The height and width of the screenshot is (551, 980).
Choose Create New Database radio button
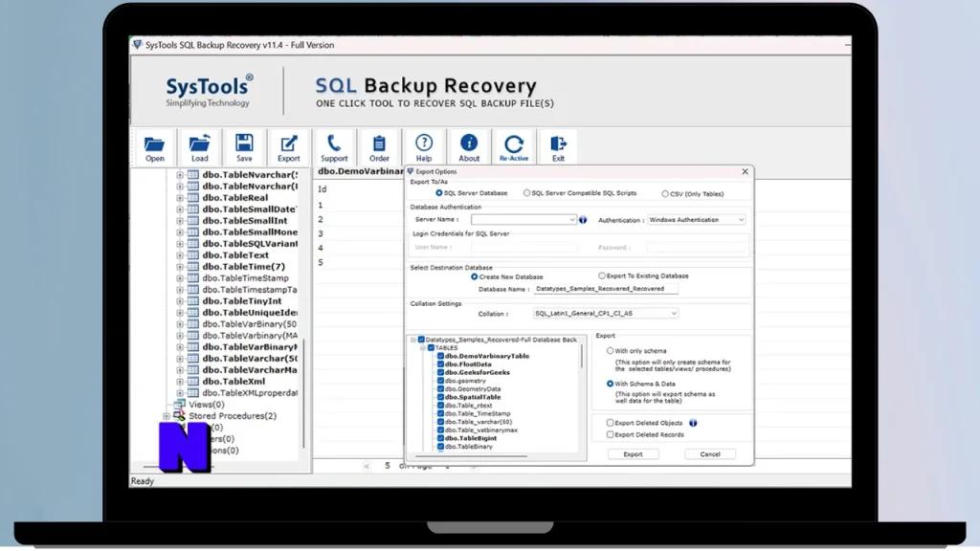475,276
